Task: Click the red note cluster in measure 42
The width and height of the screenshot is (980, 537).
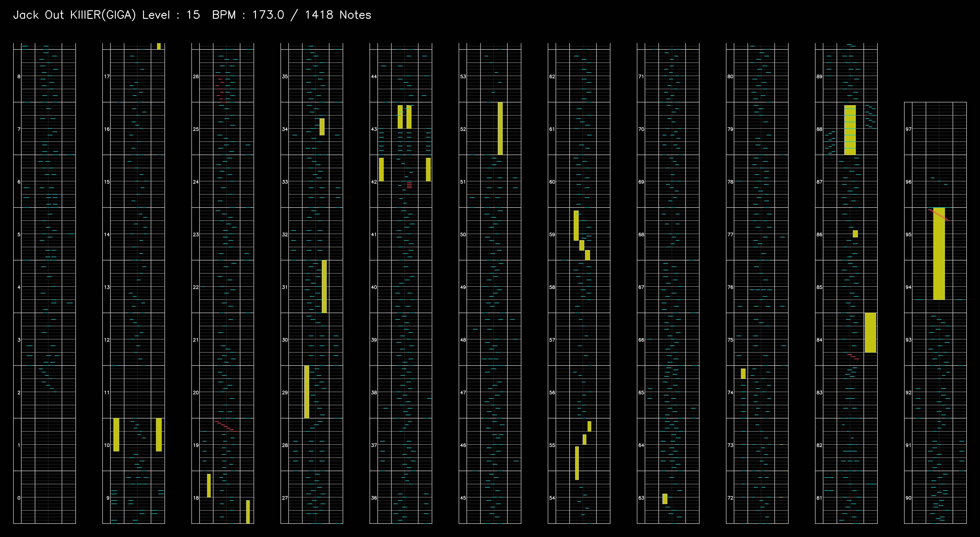Action: click(x=409, y=185)
